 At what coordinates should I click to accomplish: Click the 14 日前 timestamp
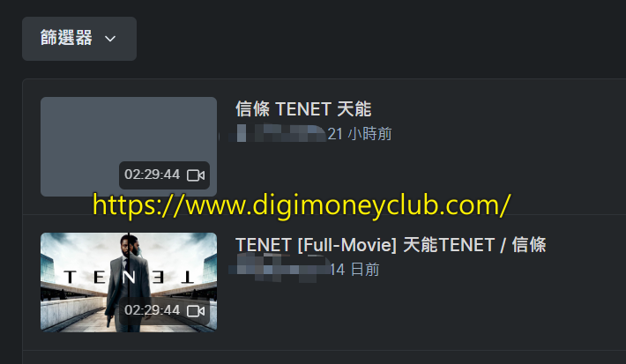point(354,270)
